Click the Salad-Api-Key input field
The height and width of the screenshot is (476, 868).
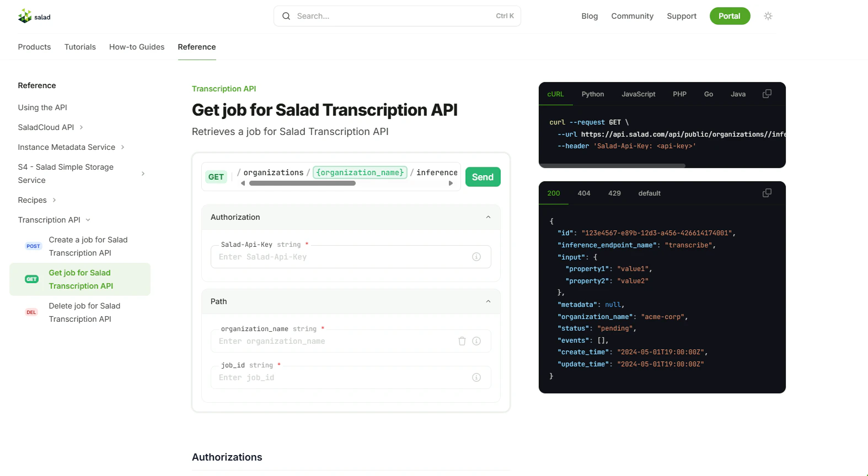coord(351,257)
